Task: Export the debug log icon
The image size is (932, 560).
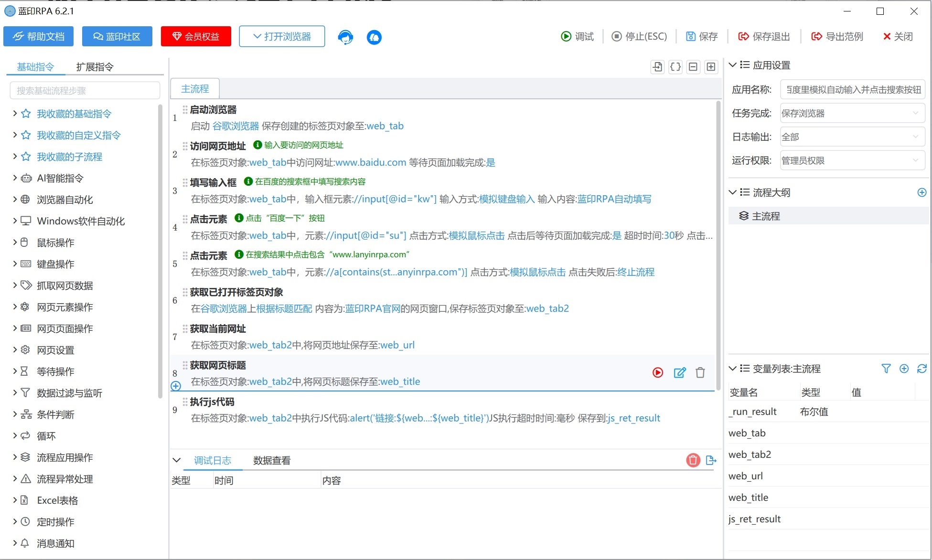Action: (711, 460)
